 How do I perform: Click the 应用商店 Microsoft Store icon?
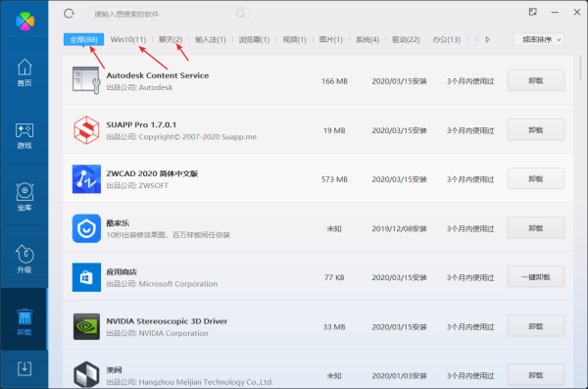86,277
